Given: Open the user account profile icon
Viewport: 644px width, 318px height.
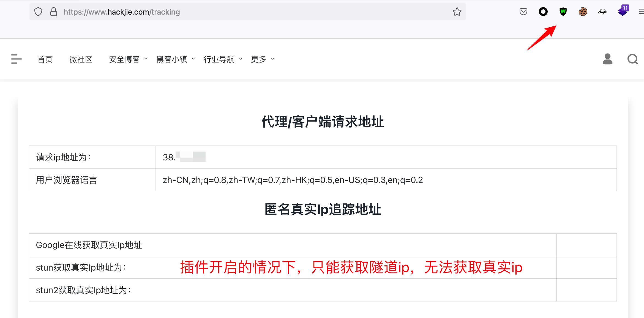Looking at the screenshot, I should click(x=607, y=59).
